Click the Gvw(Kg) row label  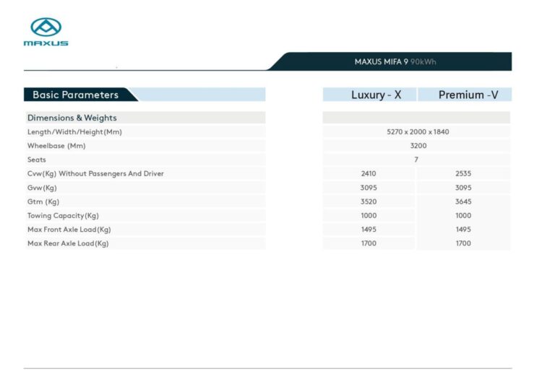(x=42, y=188)
